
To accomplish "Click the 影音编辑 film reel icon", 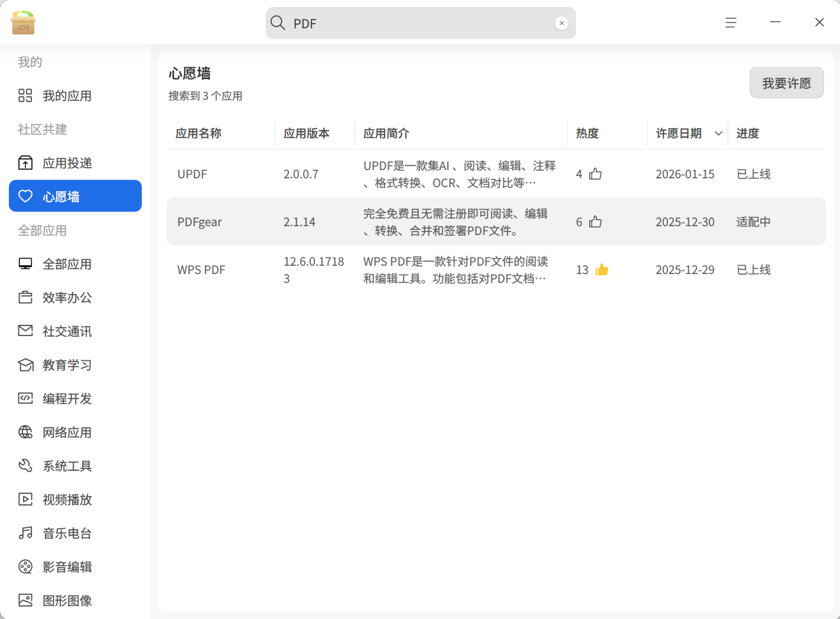I will pos(25,567).
